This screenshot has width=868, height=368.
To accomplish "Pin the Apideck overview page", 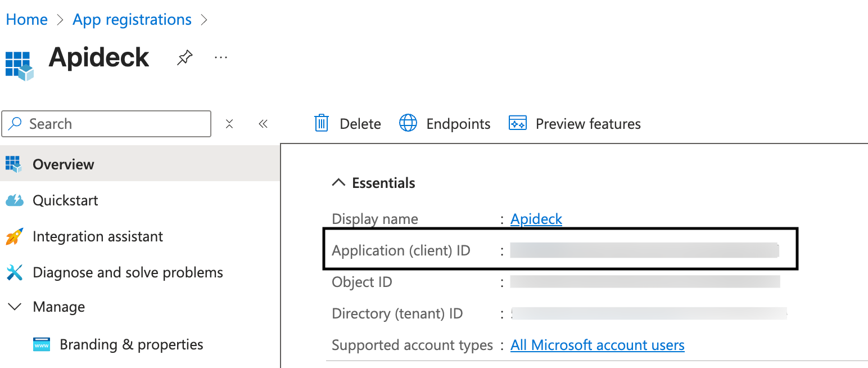I will pos(184,57).
